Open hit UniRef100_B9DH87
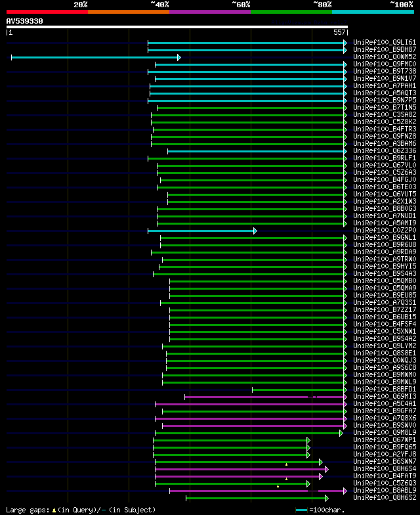Screen dimensions: 420x515 [385, 50]
